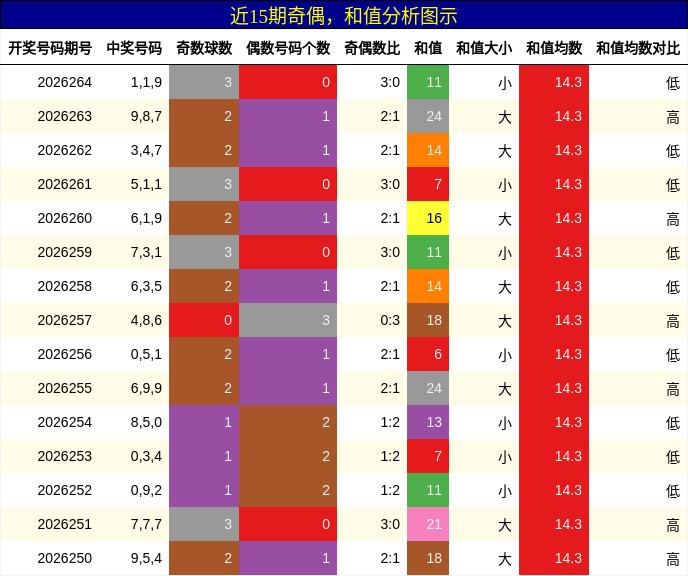
Task: Click 14.3 average in row 2026259
Action: click(554, 252)
